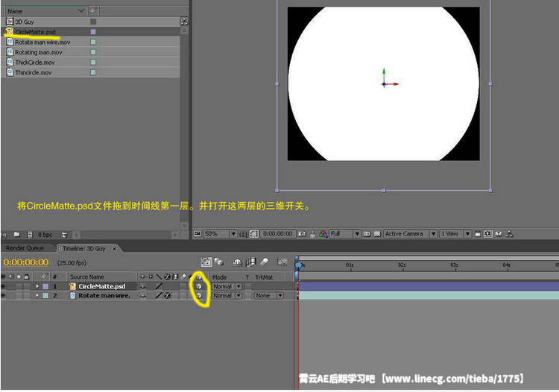Click the take snapshot camera icon
Viewport: 559px width, 392px height.
point(302,234)
